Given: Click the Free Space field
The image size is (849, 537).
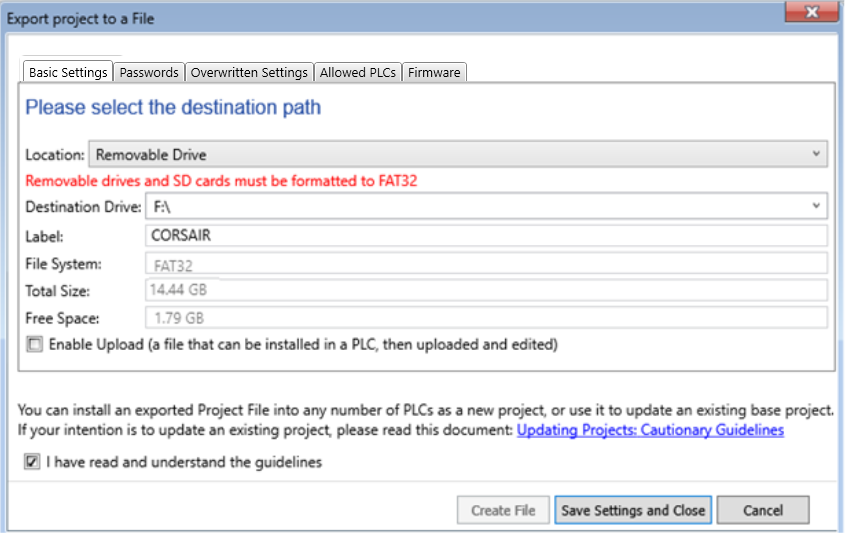Looking at the screenshot, I should pos(486,318).
